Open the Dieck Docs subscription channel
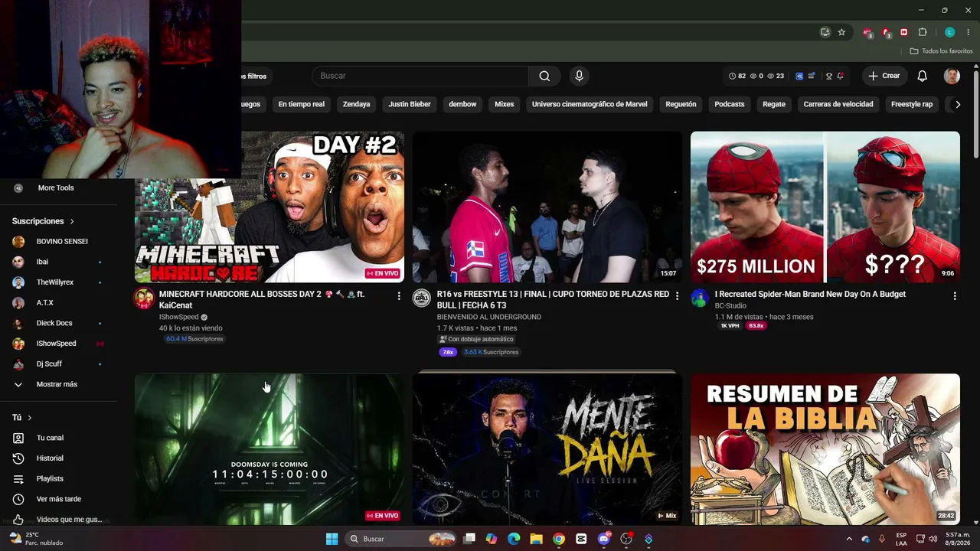The width and height of the screenshot is (980, 551). coord(54,323)
